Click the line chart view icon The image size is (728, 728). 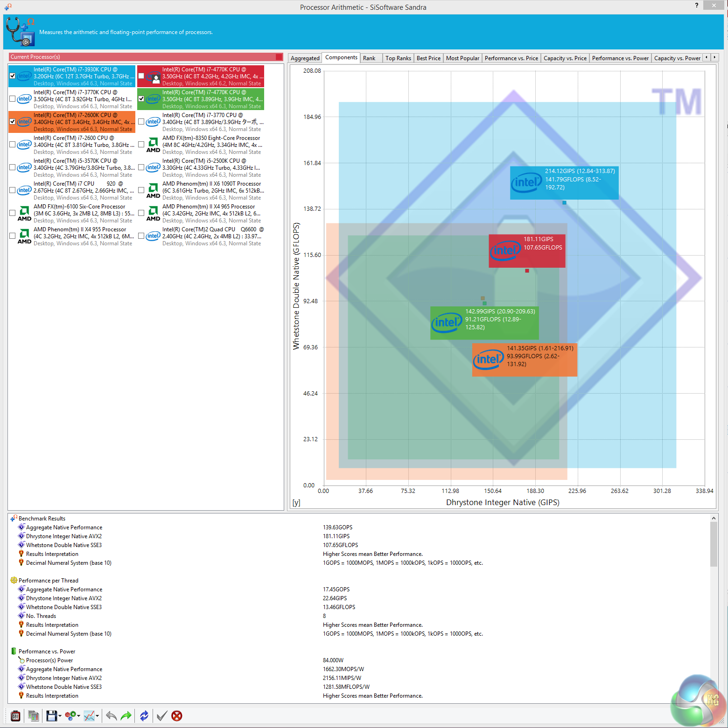[89, 716]
